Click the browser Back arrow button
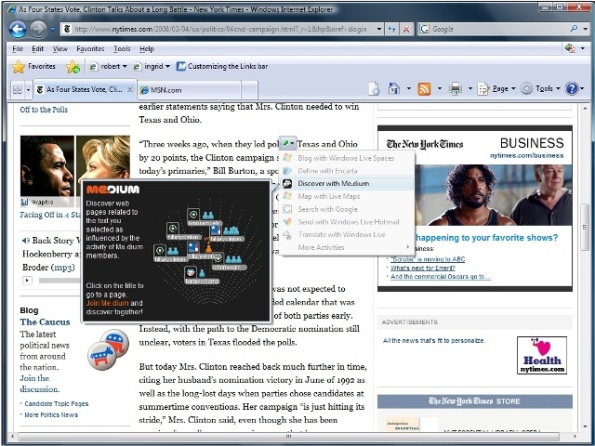The height and width of the screenshot is (446, 595). (17, 29)
